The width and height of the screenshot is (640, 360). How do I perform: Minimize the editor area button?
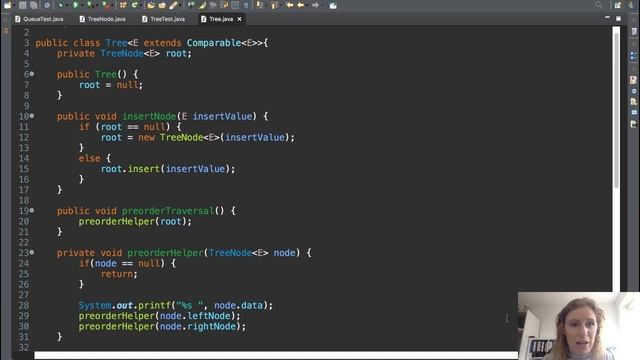tap(607, 18)
